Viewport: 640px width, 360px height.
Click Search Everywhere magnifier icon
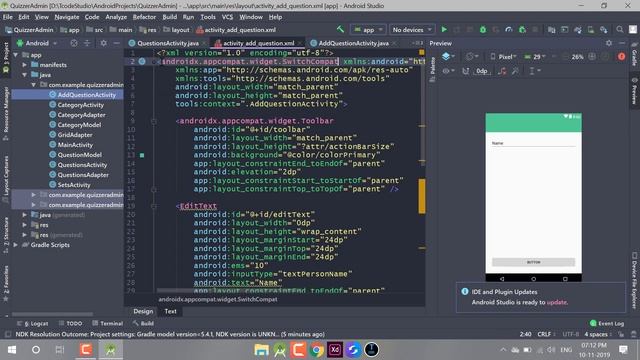tap(620, 29)
